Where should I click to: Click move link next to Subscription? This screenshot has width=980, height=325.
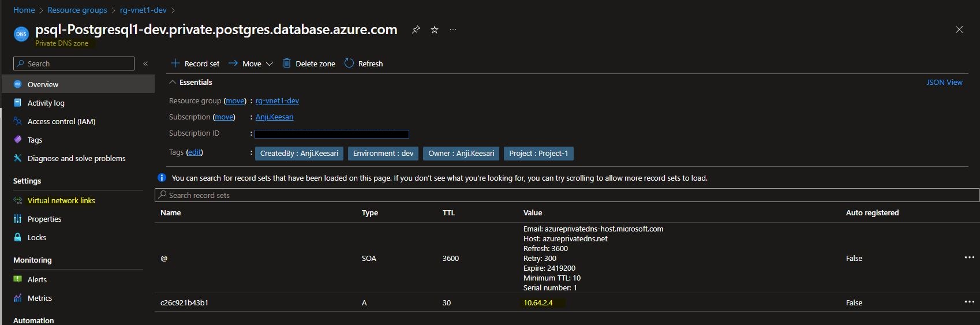click(x=224, y=117)
